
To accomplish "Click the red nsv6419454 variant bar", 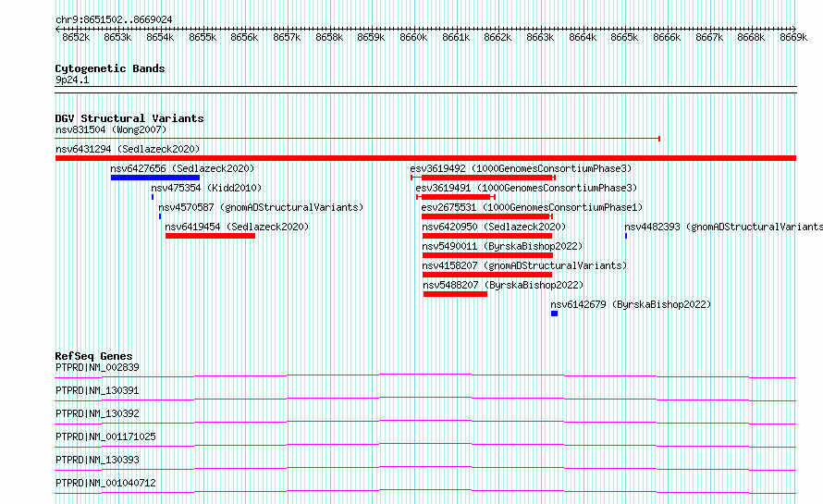I will point(210,236).
